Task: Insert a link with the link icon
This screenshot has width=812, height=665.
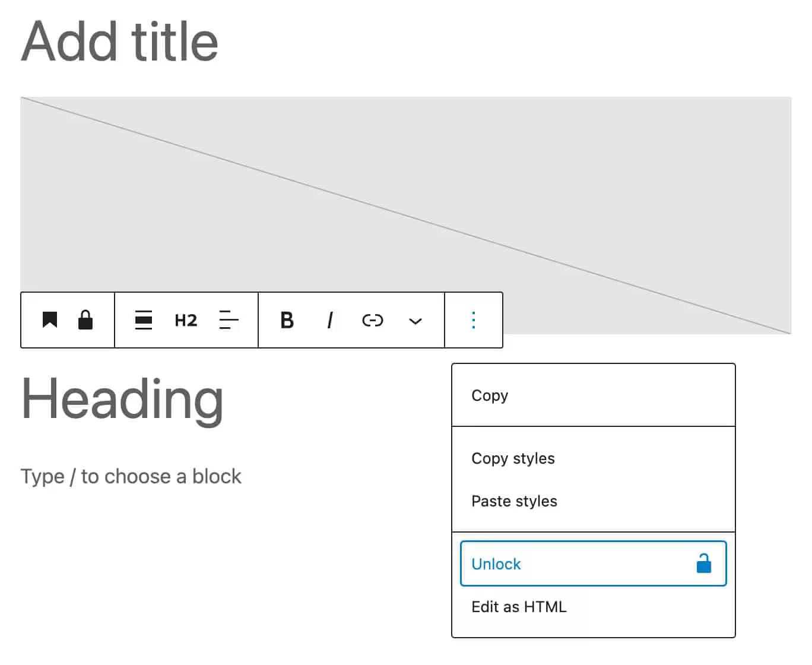Action: 373,321
